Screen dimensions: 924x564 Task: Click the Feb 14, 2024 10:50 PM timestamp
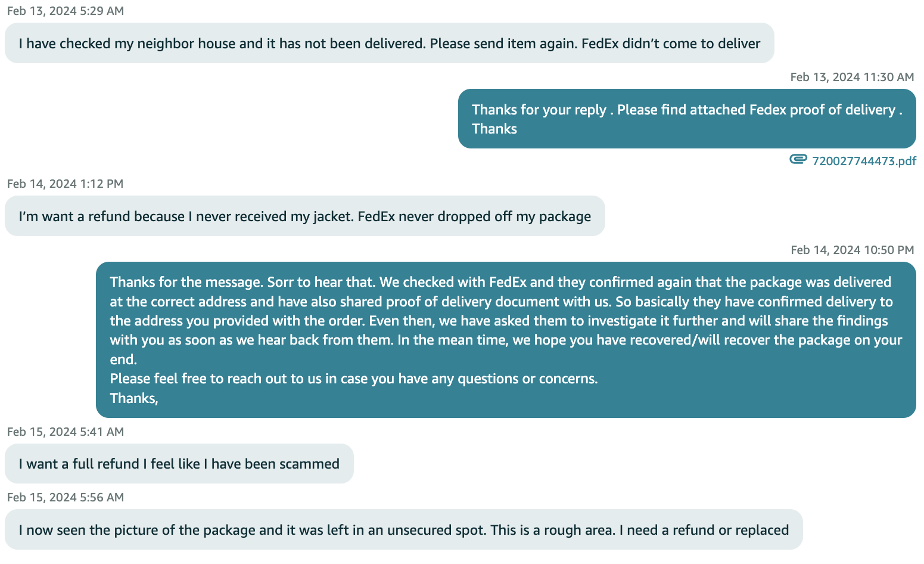tap(852, 250)
